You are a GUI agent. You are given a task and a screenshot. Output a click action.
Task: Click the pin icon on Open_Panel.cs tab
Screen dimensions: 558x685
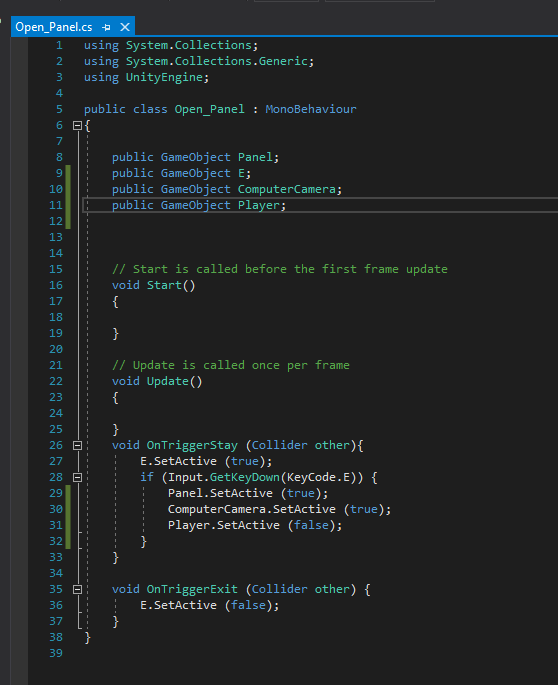[106, 27]
